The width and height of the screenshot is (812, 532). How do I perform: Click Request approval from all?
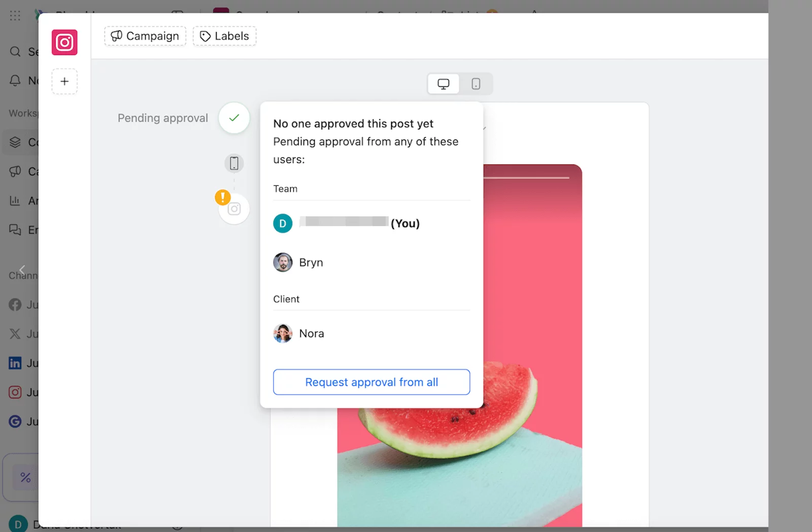371,382
